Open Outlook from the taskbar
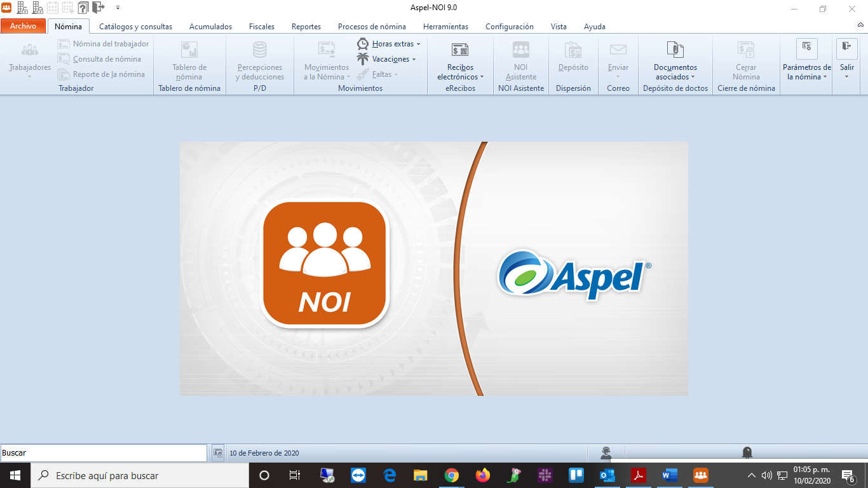 coord(607,475)
